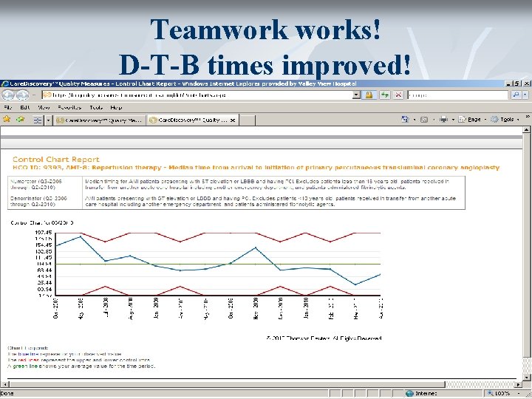
Task: Open the address bar history dropdown
Action: [356, 95]
